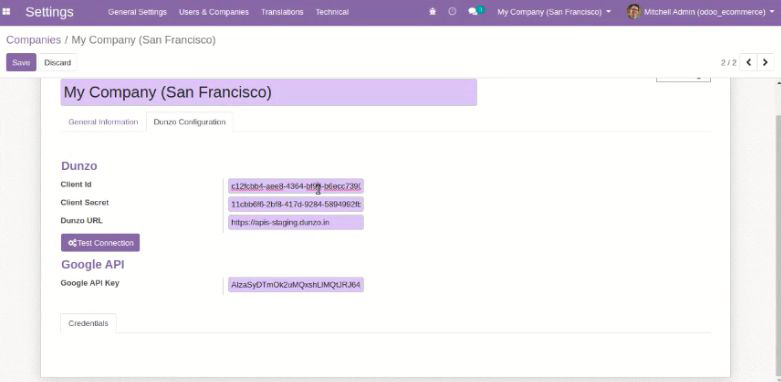The width and height of the screenshot is (781, 382).
Task: Open Translations menu
Action: click(282, 12)
